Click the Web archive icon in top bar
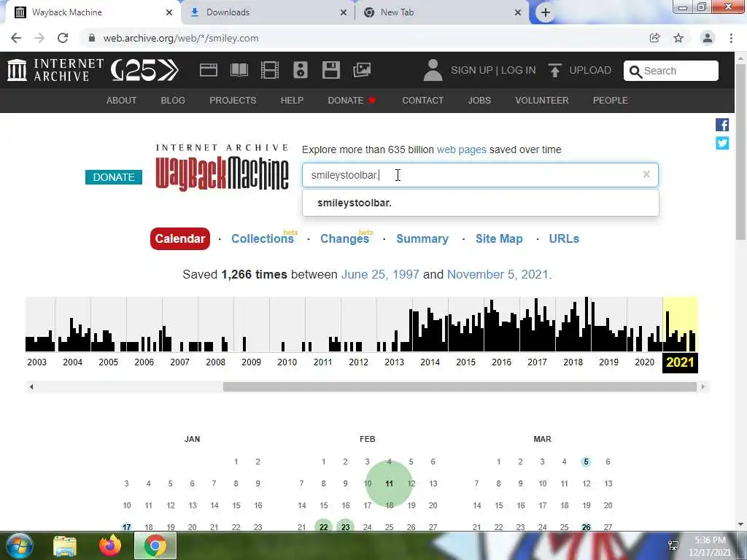Viewport: 747px width, 560px height. point(208,70)
